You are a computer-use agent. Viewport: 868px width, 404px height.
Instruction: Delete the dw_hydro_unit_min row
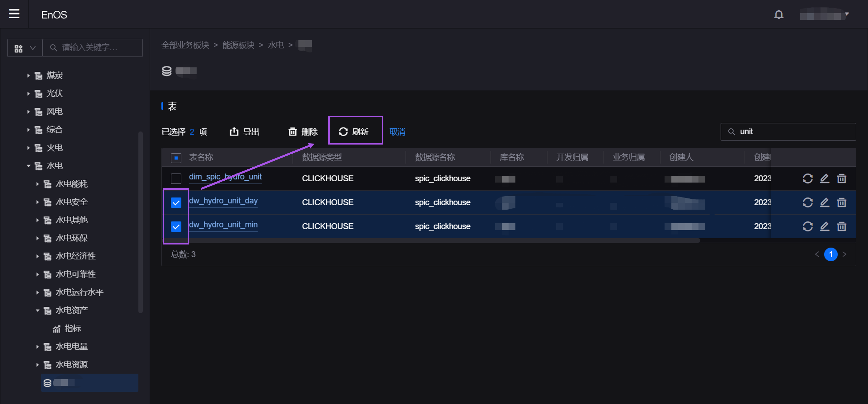pyautogui.click(x=842, y=227)
